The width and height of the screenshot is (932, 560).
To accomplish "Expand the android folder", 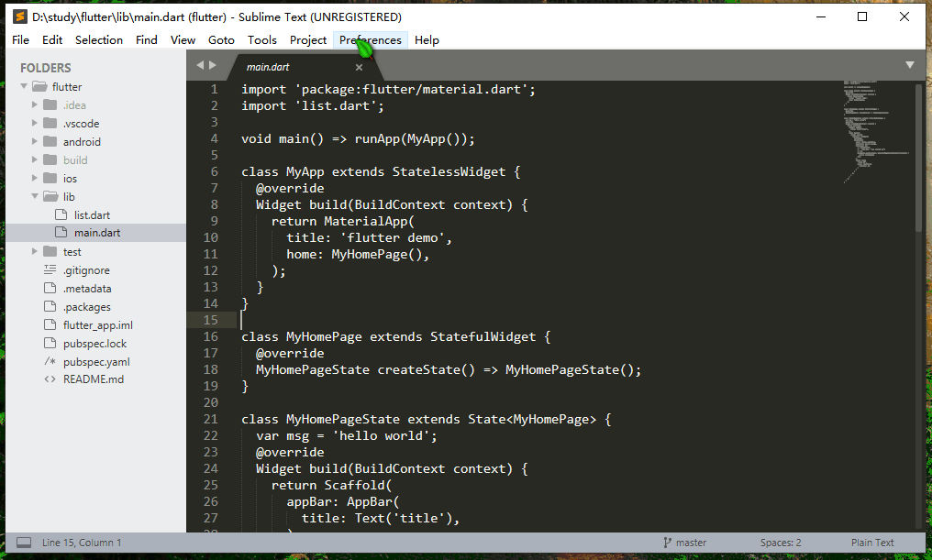I will tap(35, 141).
